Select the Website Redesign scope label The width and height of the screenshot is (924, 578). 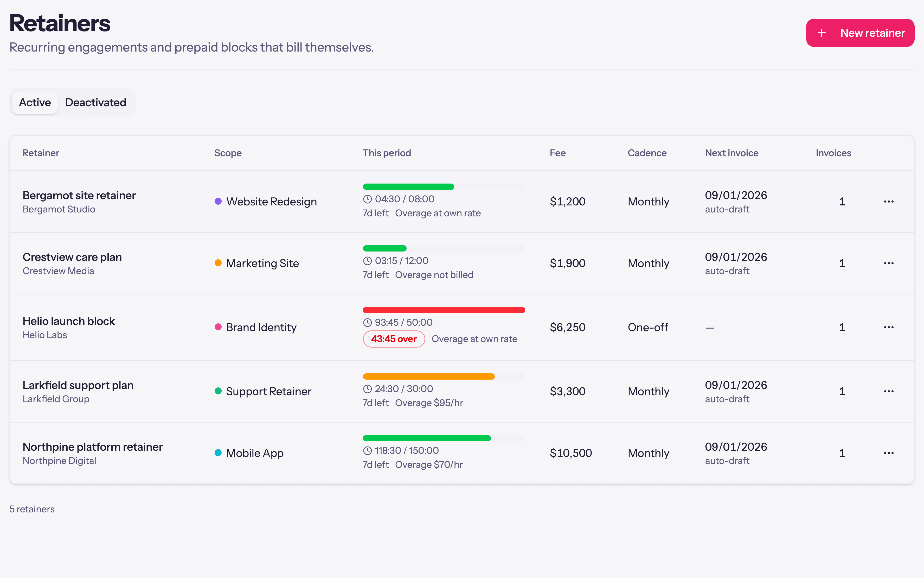pyautogui.click(x=272, y=202)
